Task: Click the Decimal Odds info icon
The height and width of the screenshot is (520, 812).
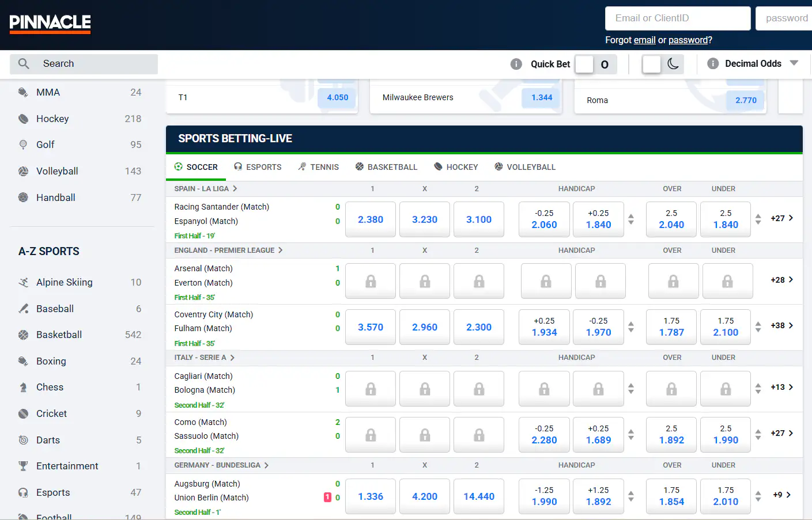Action: [x=713, y=63]
